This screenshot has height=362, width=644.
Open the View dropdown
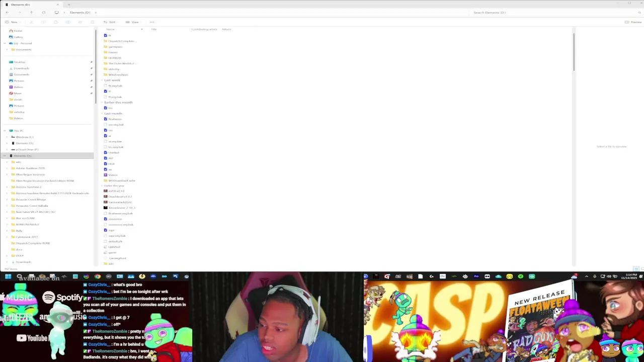(133, 22)
